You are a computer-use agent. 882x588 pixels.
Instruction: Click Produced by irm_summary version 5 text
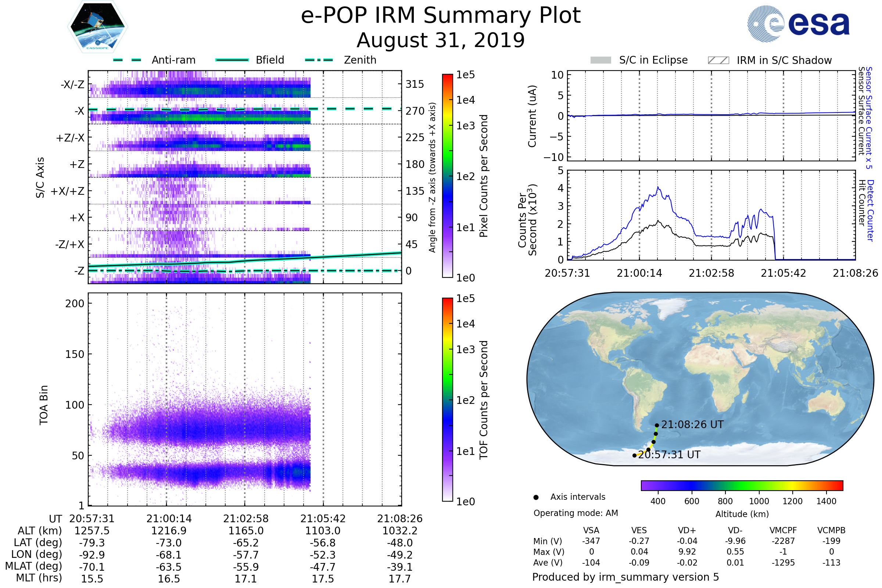click(625, 577)
